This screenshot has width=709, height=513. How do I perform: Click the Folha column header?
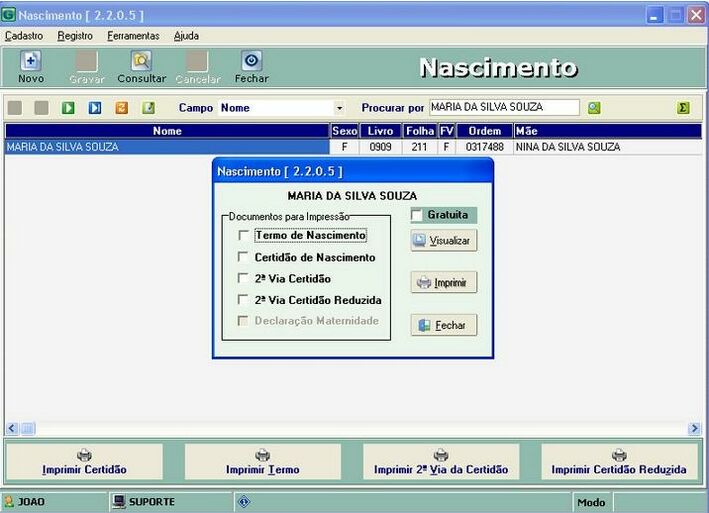420,131
